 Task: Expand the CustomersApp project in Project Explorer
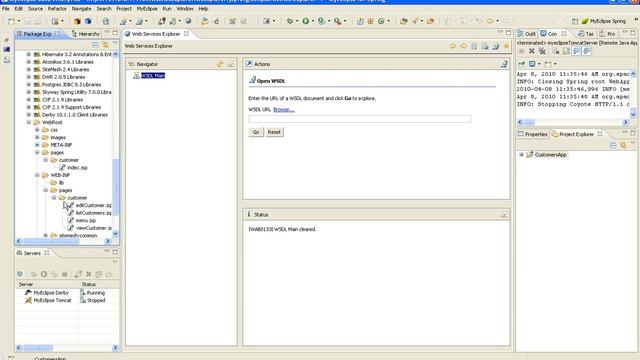pos(521,155)
